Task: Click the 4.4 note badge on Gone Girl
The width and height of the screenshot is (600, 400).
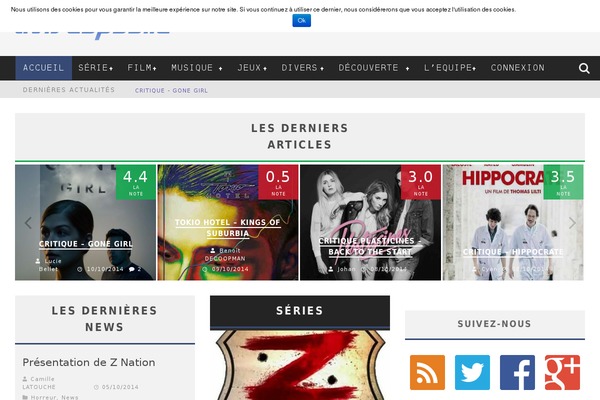Action: point(135,182)
